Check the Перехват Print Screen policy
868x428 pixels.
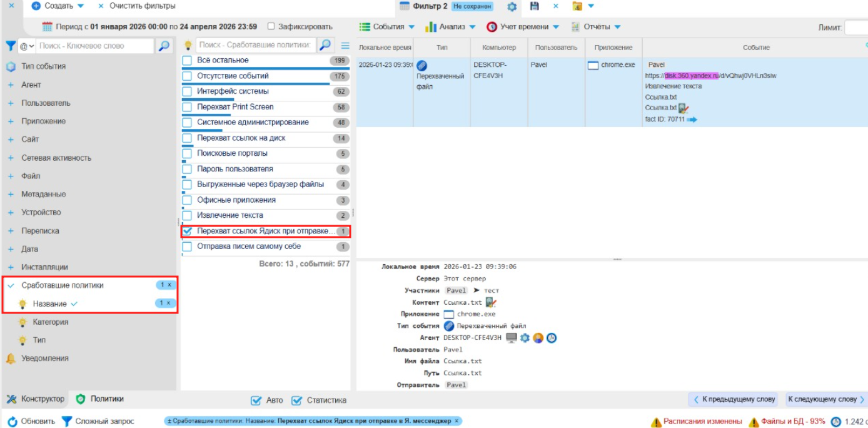click(187, 107)
